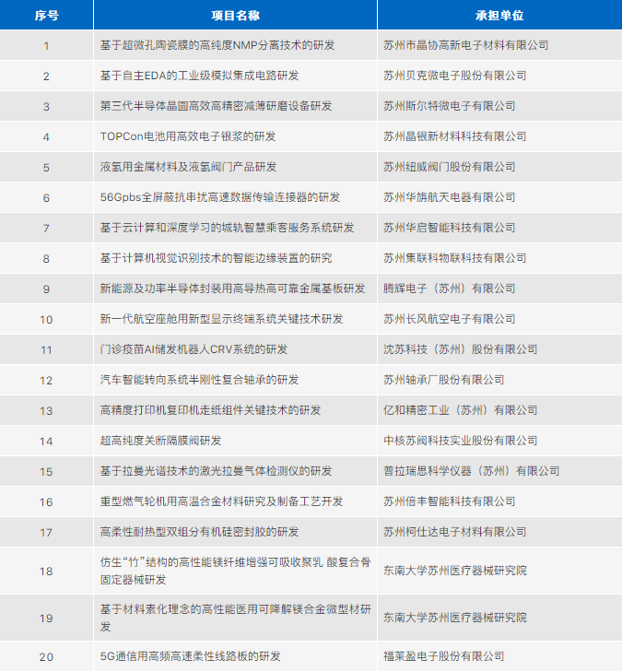Select 苏州市晶协高新电子材料有限公司 cell
This screenshot has height=672, width=622.
pyautogui.click(x=465, y=45)
